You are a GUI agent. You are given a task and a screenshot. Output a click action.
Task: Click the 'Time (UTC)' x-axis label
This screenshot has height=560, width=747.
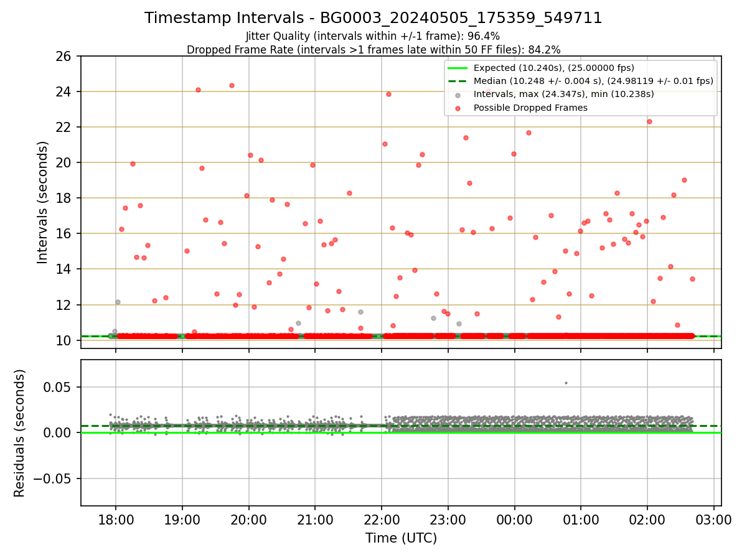401,538
